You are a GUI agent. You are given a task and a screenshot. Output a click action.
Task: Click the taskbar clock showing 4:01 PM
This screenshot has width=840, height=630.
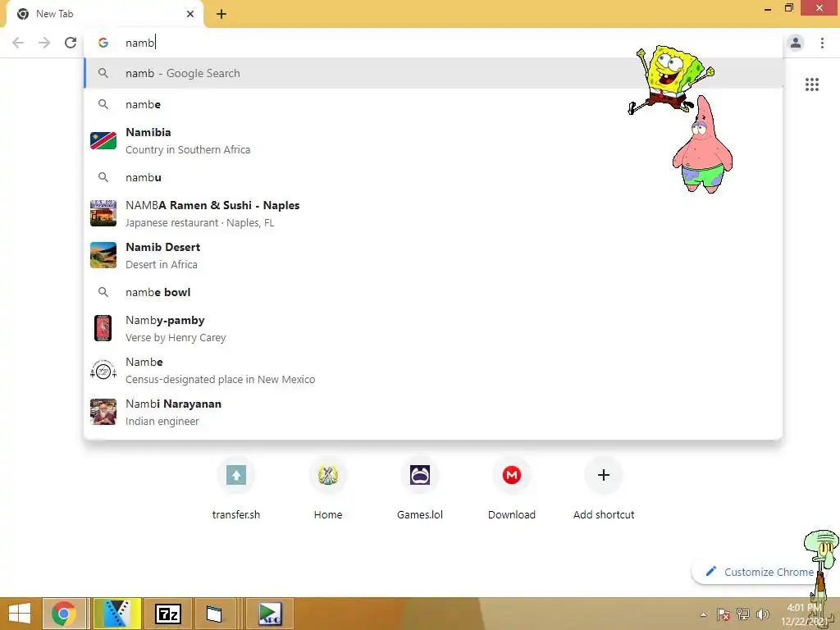[804, 614]
